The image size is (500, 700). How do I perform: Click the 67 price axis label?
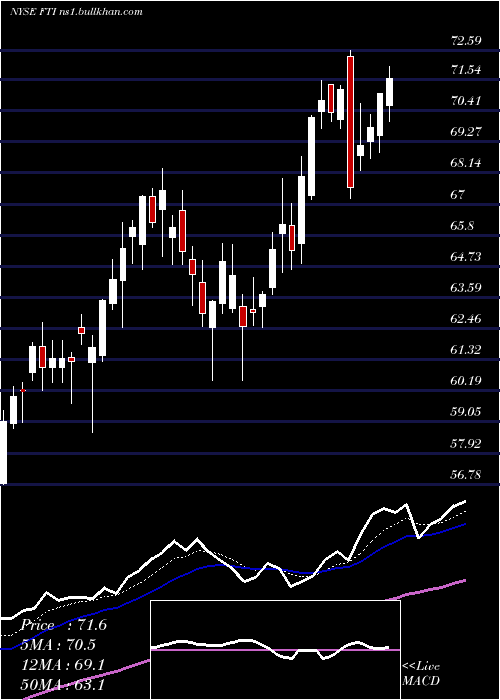pos(458,195)
